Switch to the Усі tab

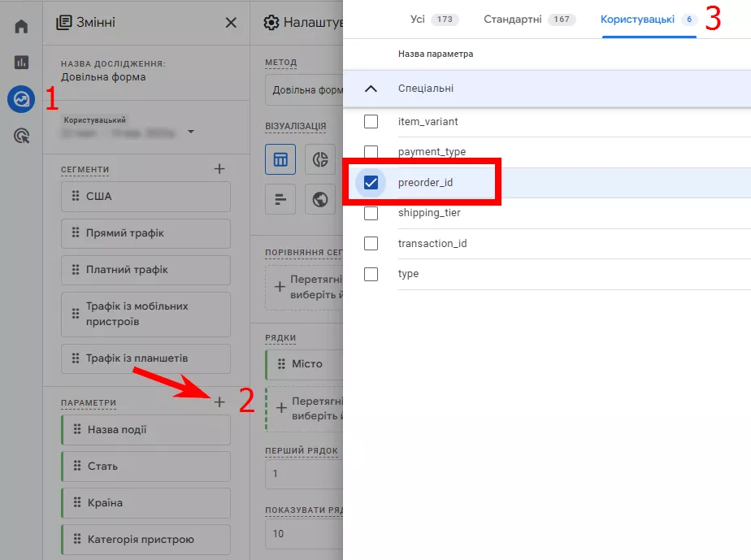(434, 20)
